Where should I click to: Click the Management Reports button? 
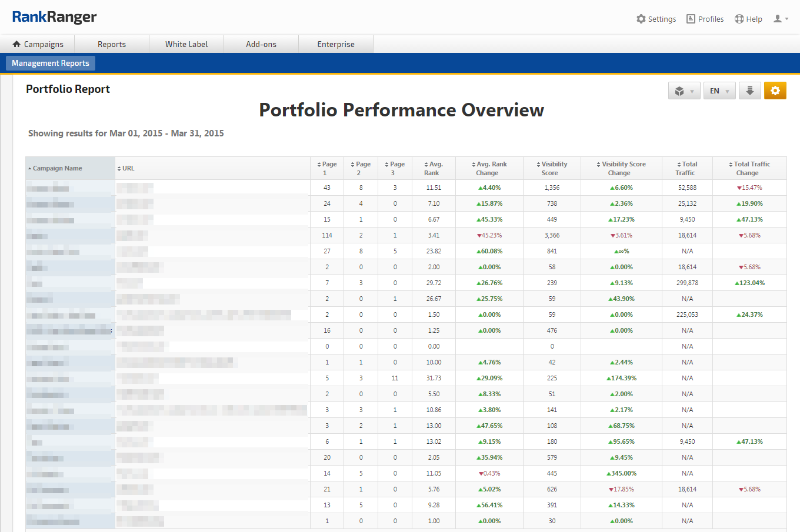tap(51, 63)
